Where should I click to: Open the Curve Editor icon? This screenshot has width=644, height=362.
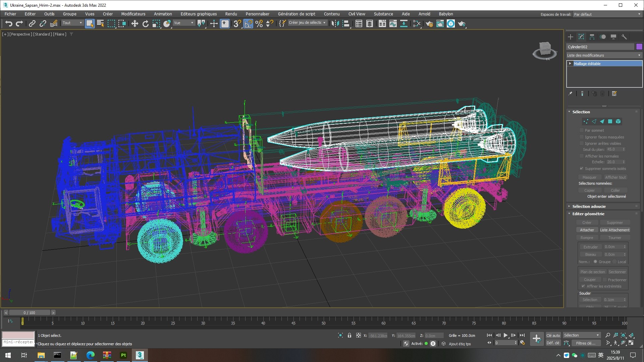(x=393, y=23)
